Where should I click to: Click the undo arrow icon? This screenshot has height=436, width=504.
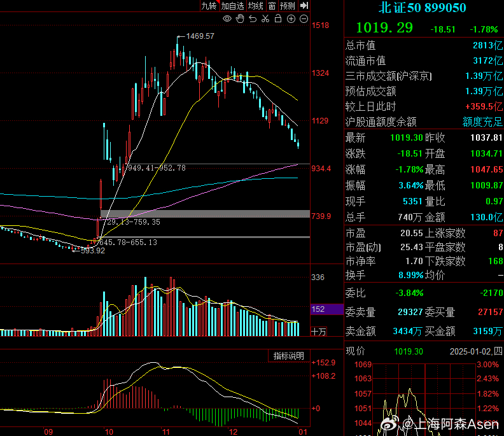253,18
